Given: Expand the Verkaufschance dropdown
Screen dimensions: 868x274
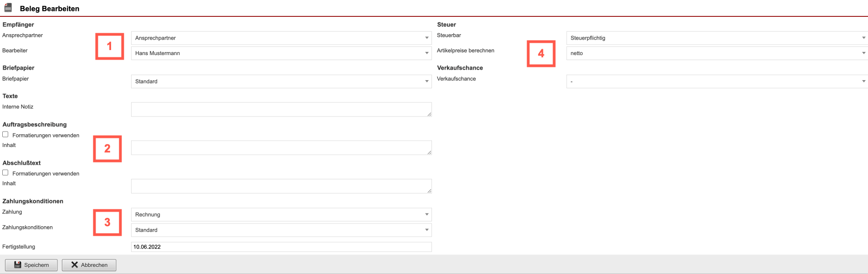Looking at the screenshot, I should (716, 81).
